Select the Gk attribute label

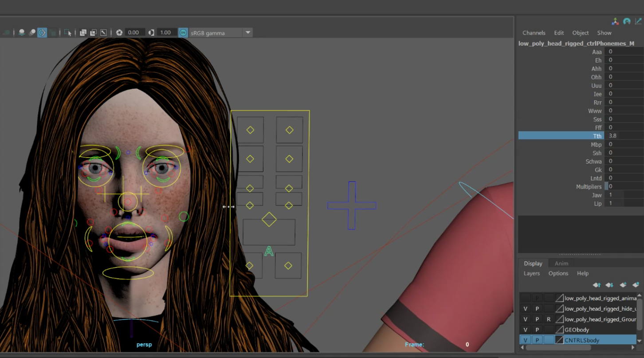(x=598, y=169)
